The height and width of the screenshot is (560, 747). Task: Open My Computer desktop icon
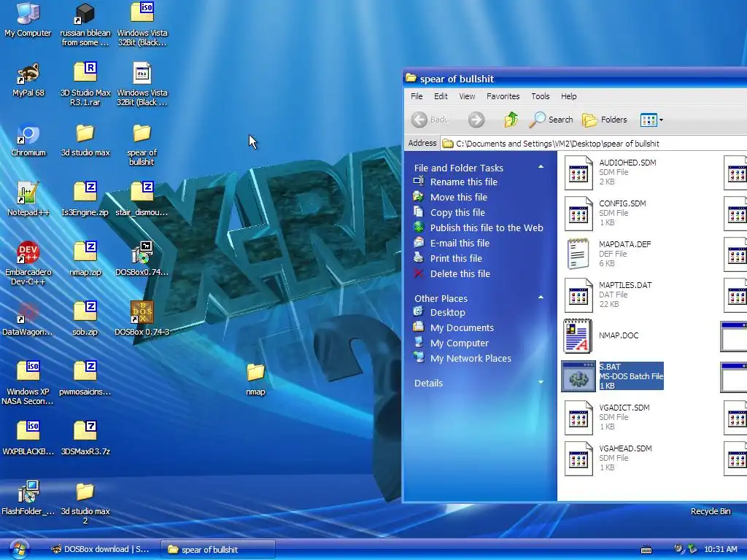pyautogui.click(x=28, y=20)
